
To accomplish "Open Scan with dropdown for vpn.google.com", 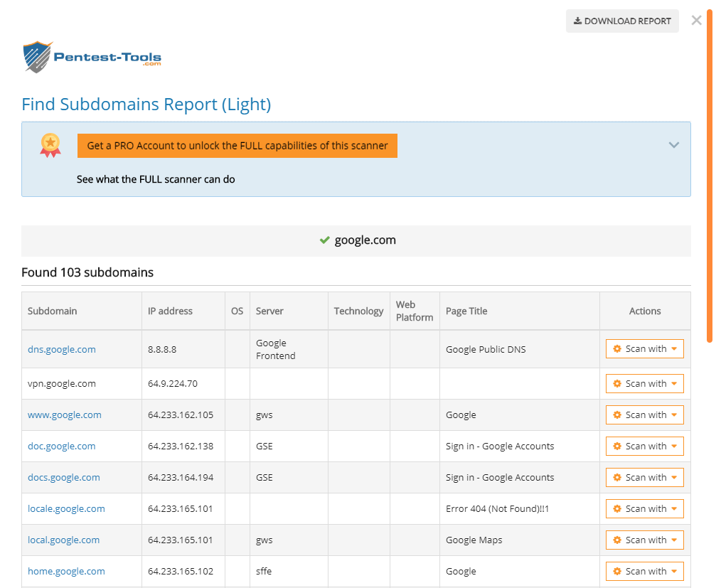I will click(645, 384).
